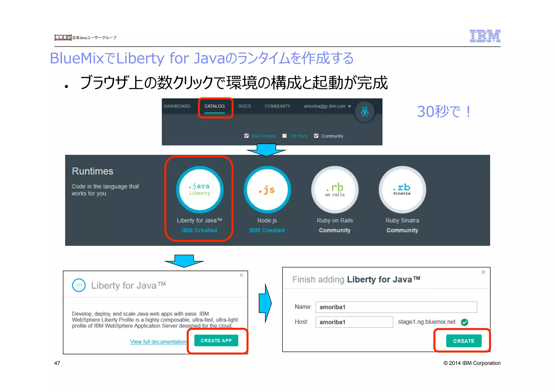The height and width of the screenshot is (392, 555).
Task: Focus the Name input field
Action: tap(396, 307)
